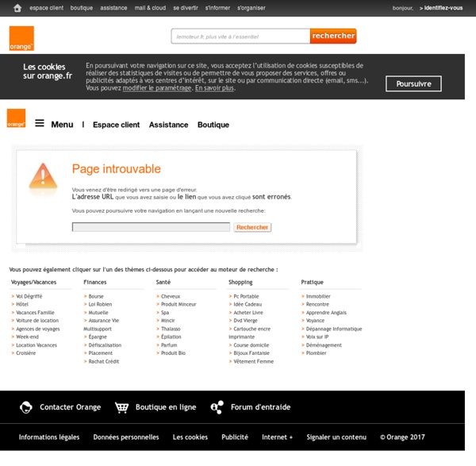Click the large Orange logo
The height and width of the screenshot is (466, 476).
point(21,38)
